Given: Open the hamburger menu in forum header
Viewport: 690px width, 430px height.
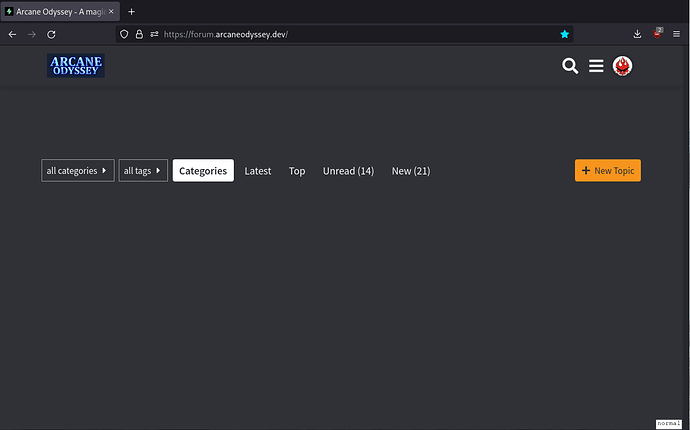Looking at the screenshot, I should point(596,66).
